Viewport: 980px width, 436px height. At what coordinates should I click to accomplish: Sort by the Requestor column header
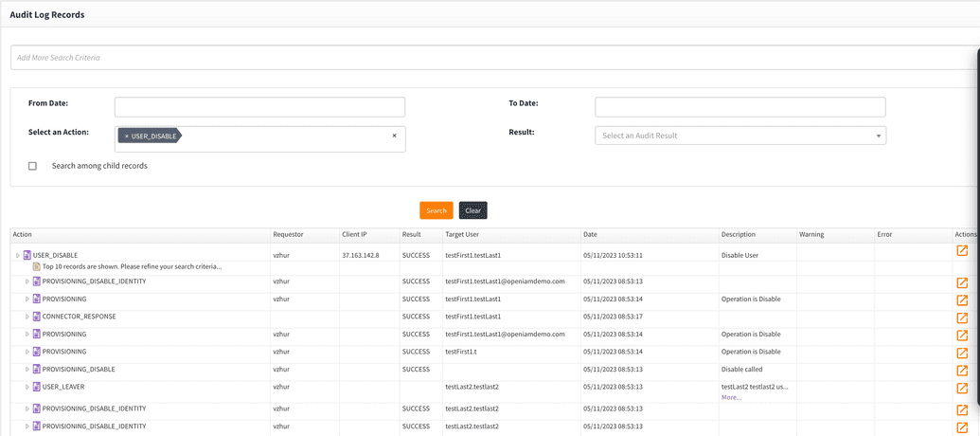click(x=289, y=234)
